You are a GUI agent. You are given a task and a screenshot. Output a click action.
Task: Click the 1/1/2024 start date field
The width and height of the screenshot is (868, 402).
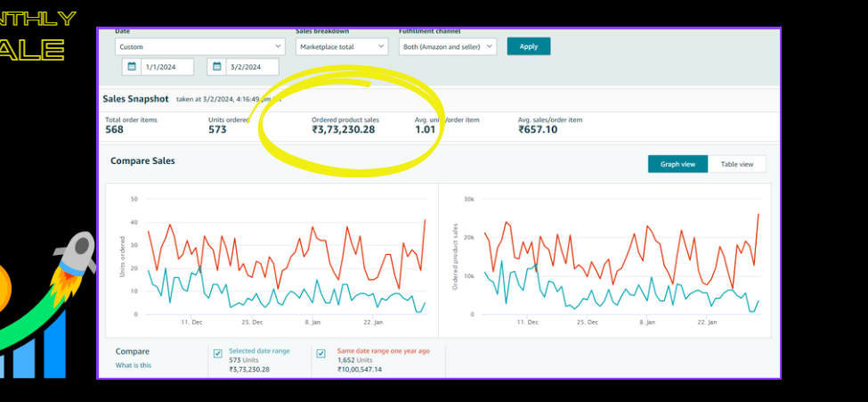[167, 67]
